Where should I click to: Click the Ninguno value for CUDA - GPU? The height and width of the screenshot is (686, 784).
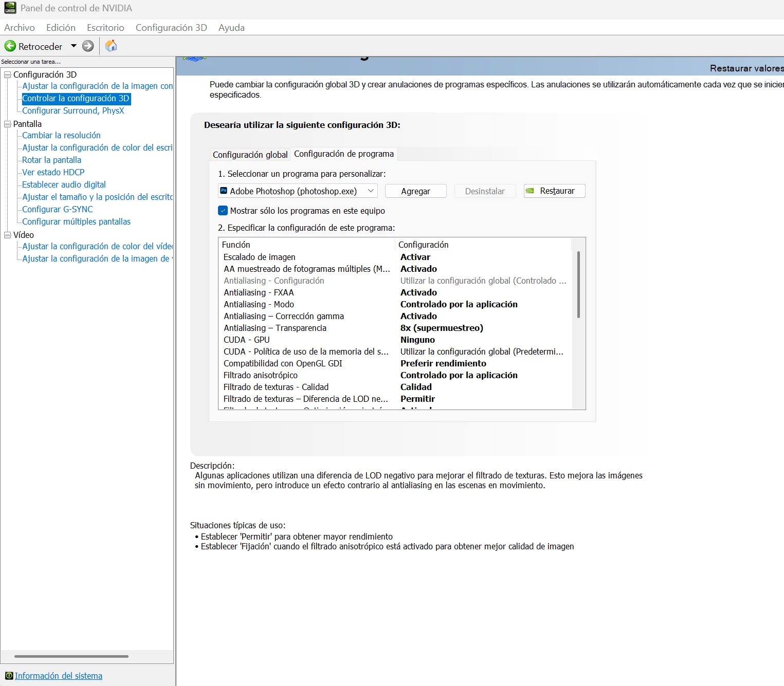417,340
